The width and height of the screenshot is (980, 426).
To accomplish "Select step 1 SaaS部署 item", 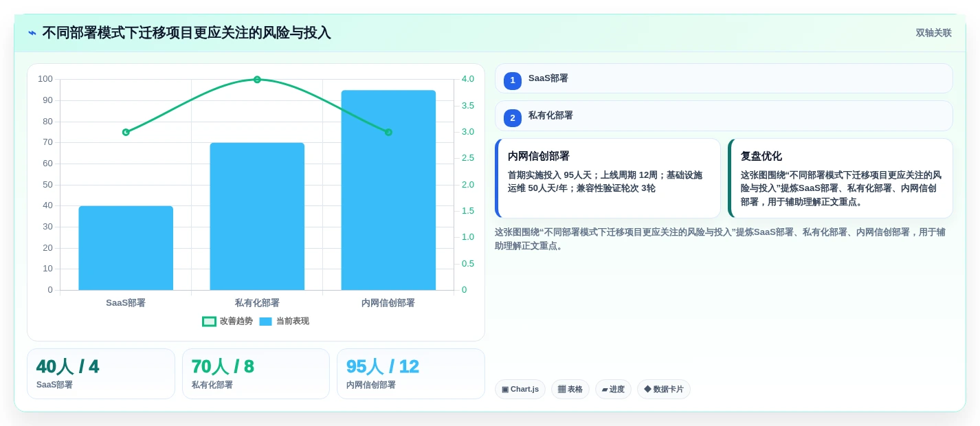I will [724, 78].
